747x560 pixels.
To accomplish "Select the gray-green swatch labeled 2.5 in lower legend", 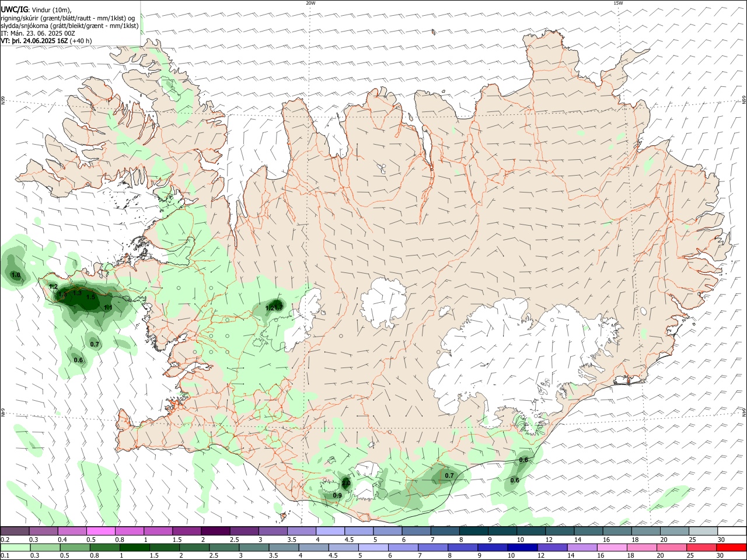I will (x=224, y=548).
